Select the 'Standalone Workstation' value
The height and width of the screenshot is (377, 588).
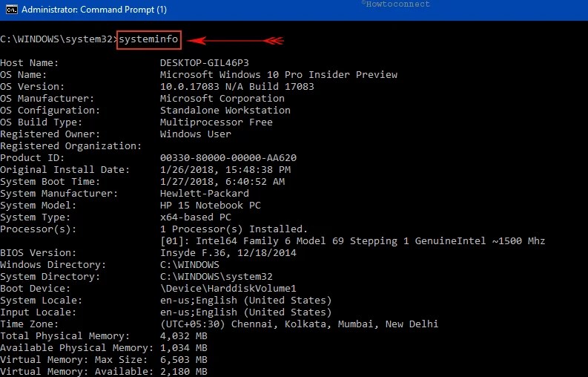click(225, 111)
